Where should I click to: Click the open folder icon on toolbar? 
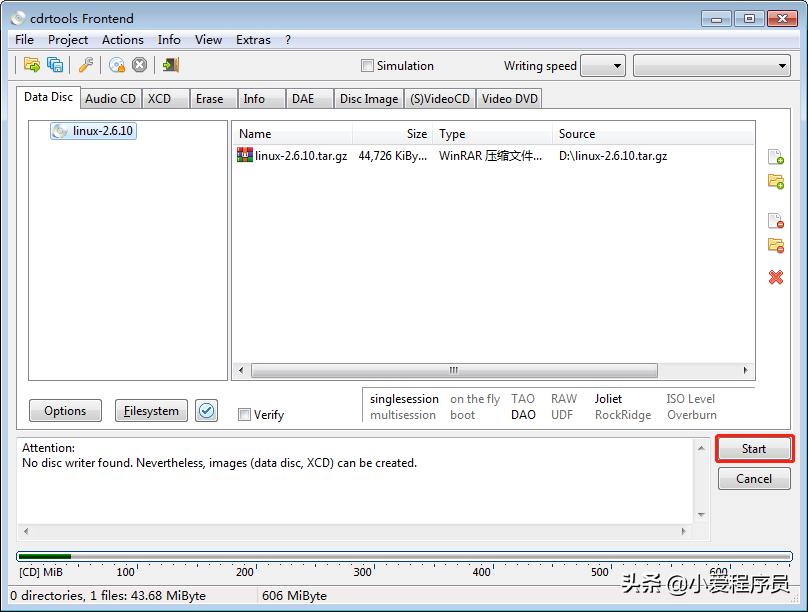click(32, 65)
